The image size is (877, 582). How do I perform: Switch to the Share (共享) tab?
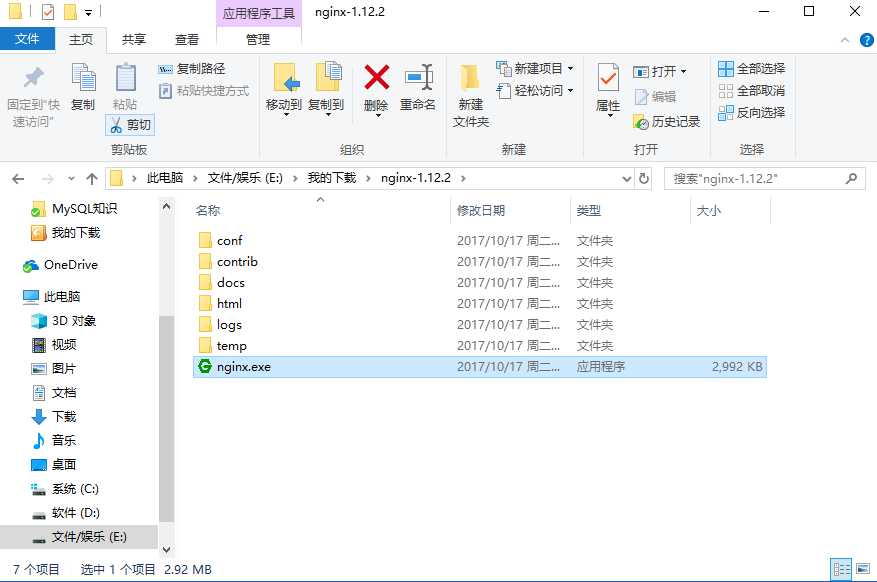click(134, 39)
